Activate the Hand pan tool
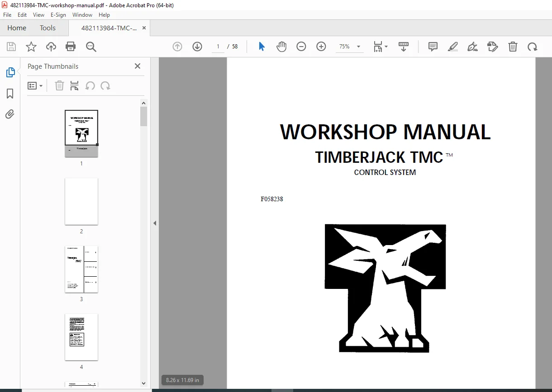This screenshot has height=392, width=552. tap(281, 47)
